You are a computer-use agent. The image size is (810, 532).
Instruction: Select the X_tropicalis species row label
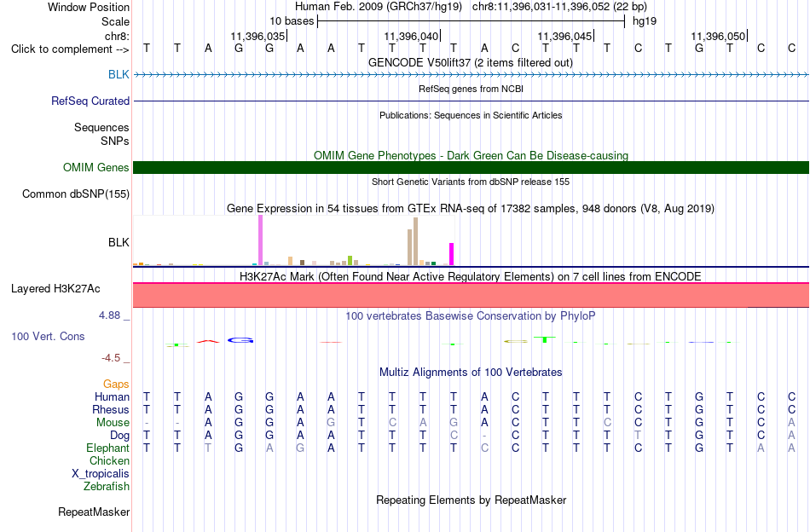(101, 474)
